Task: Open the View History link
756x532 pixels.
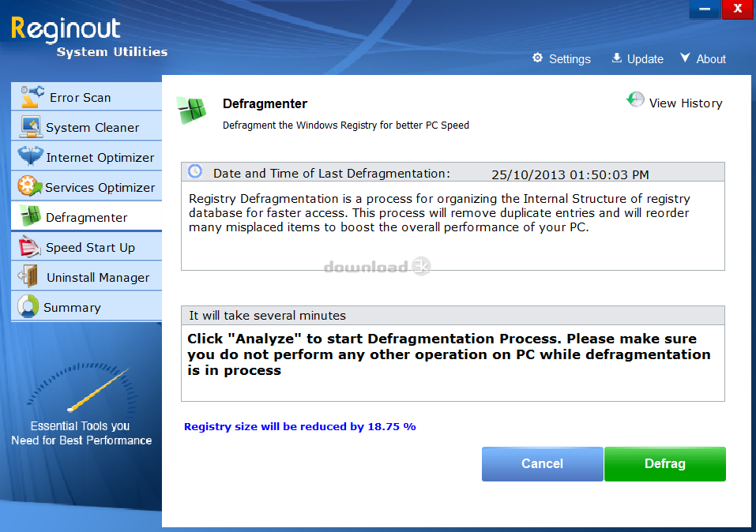Action: tap(685, 103)
